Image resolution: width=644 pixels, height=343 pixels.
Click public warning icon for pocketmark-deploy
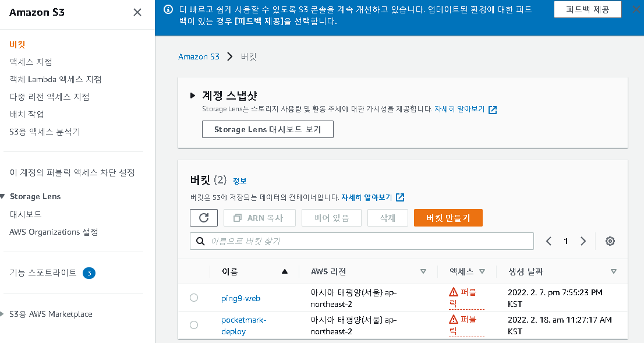tap(454, 319)
